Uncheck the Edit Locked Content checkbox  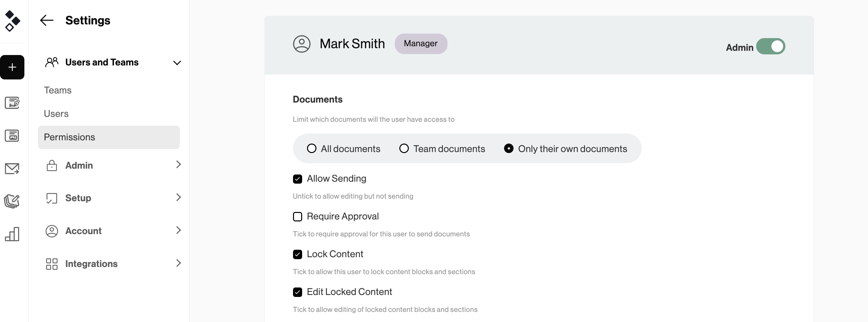point(298,292)
